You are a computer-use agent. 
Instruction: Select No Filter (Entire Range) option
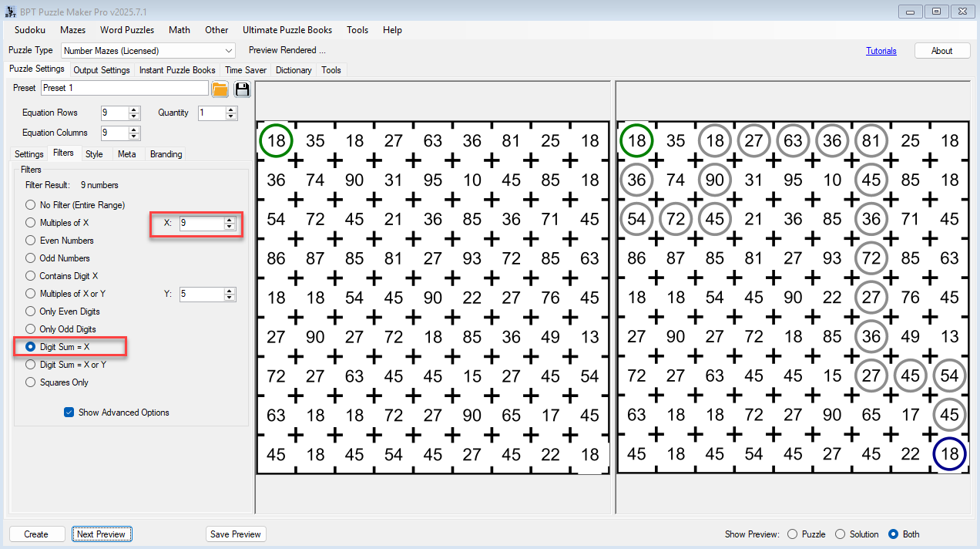click(76, 205)
